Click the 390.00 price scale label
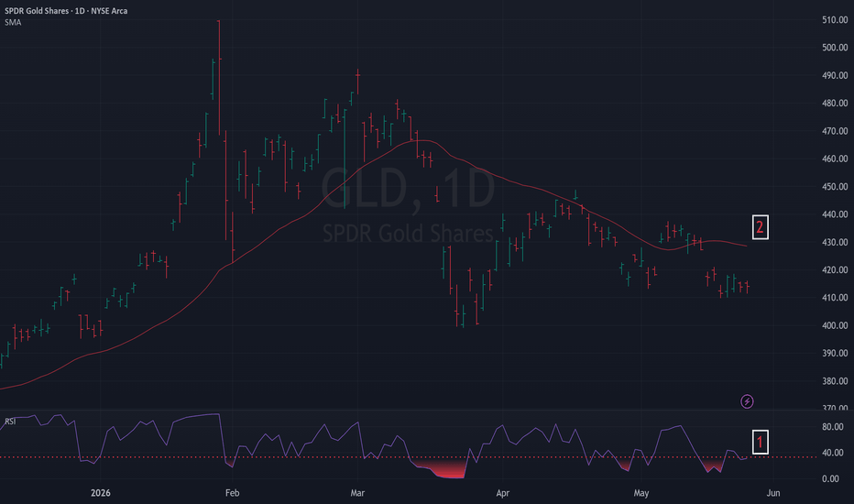Viewport: 854px width, 504px height. click(x=835, y=353)
